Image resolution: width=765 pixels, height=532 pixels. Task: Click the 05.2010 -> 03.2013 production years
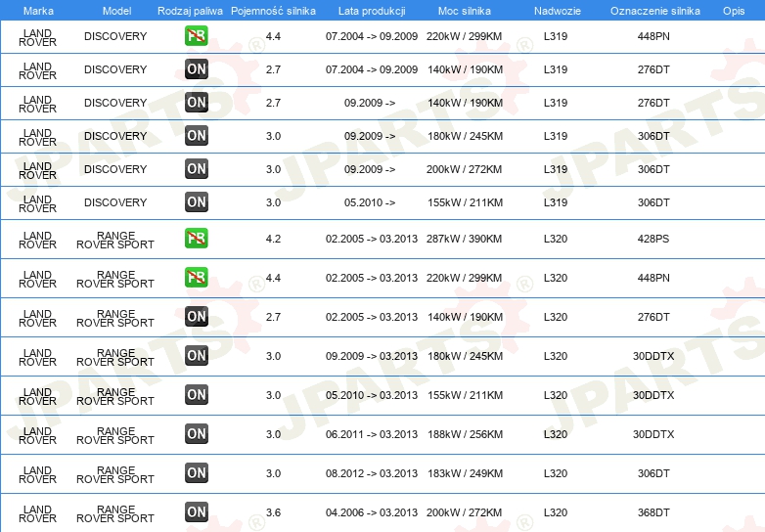[372, 395]
